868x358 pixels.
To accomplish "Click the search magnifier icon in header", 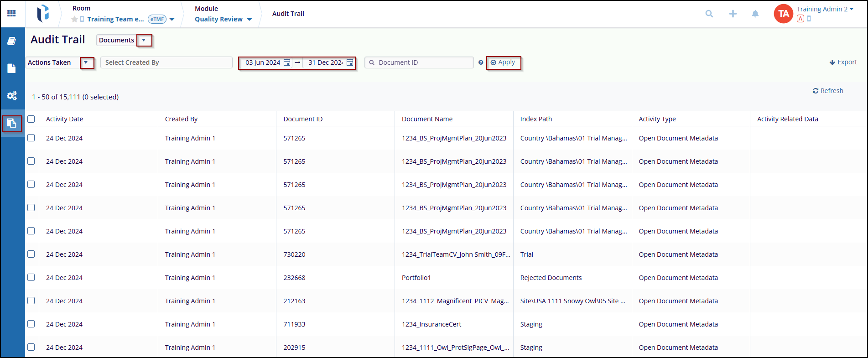I will (x=709, y=14).
